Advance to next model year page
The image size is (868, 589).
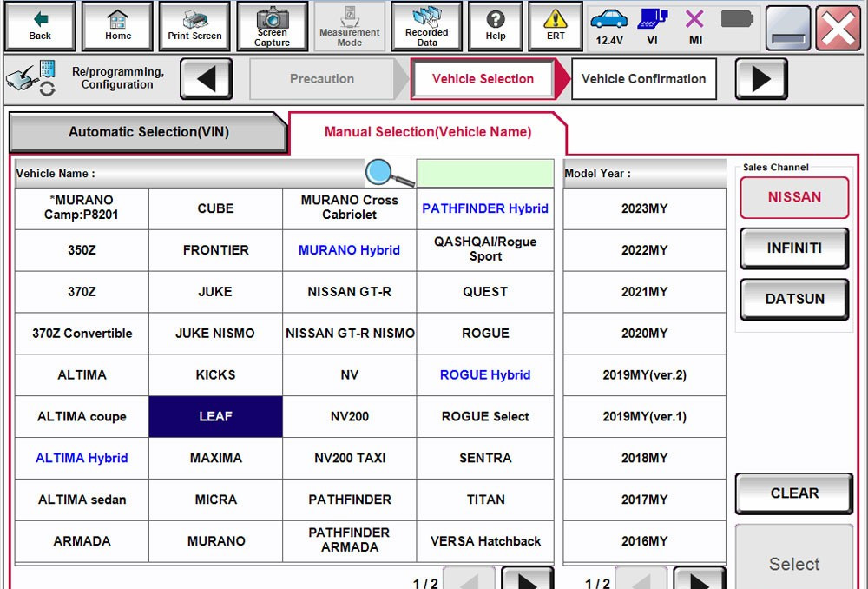coord(699,579)
